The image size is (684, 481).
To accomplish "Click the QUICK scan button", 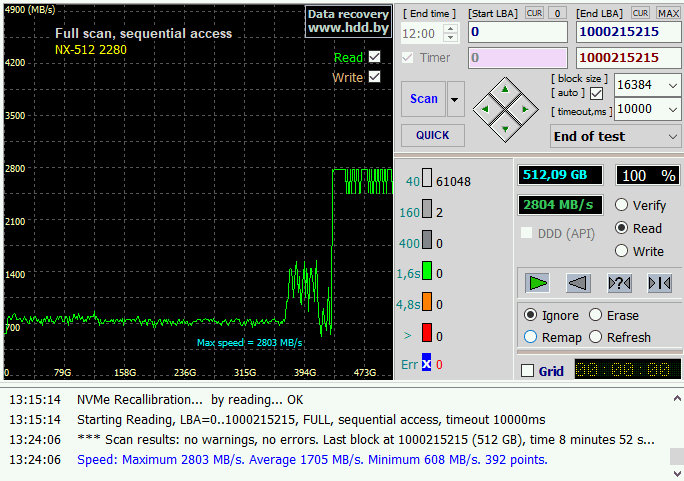I will tap(432, 135).
